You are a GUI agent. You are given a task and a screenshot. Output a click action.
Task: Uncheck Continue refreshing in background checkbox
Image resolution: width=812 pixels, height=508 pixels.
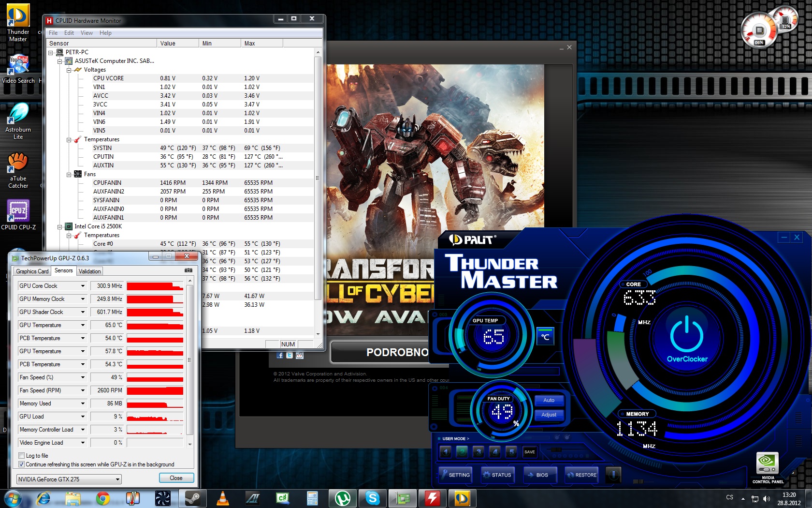coord(21,464)
